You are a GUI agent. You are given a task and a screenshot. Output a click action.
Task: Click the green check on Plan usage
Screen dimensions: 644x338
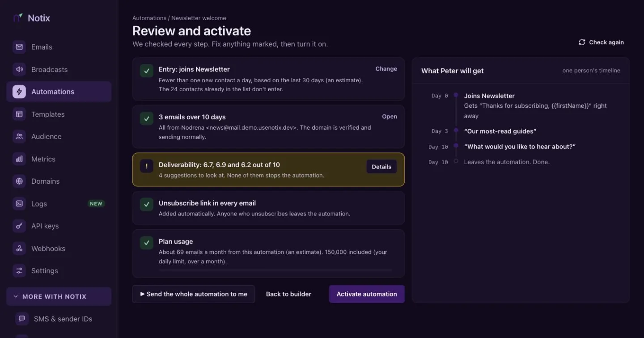tap(147, 243)
